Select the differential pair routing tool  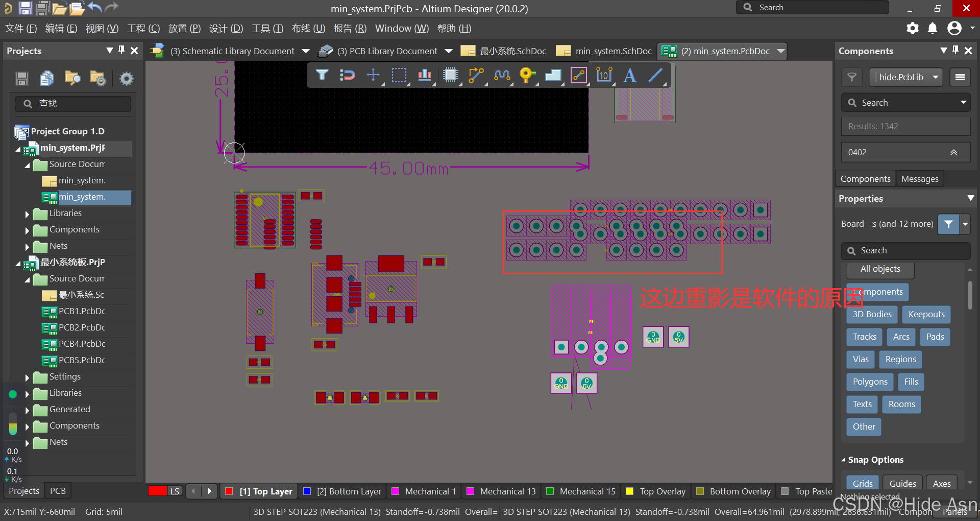[x=502, y=75]
